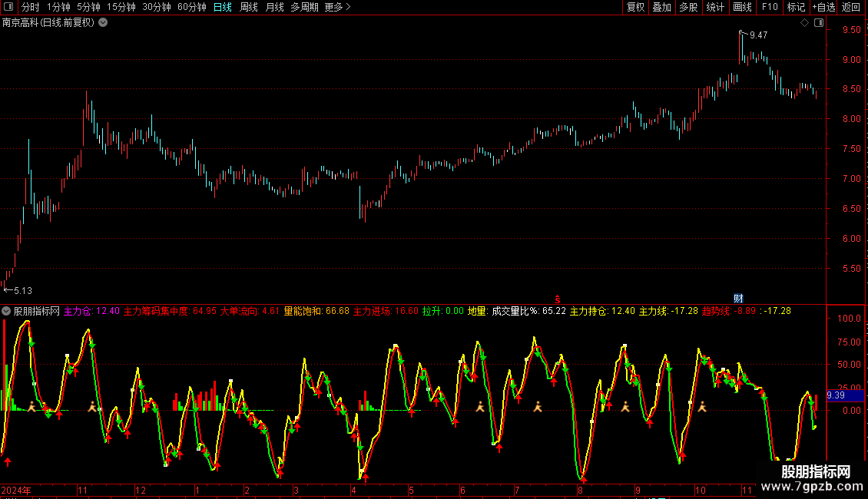The width and height of the screenshot is (868, 499).
Task: Click the 2024年 label on time axis
Action: pyautogui.click(x=16, y=491)
